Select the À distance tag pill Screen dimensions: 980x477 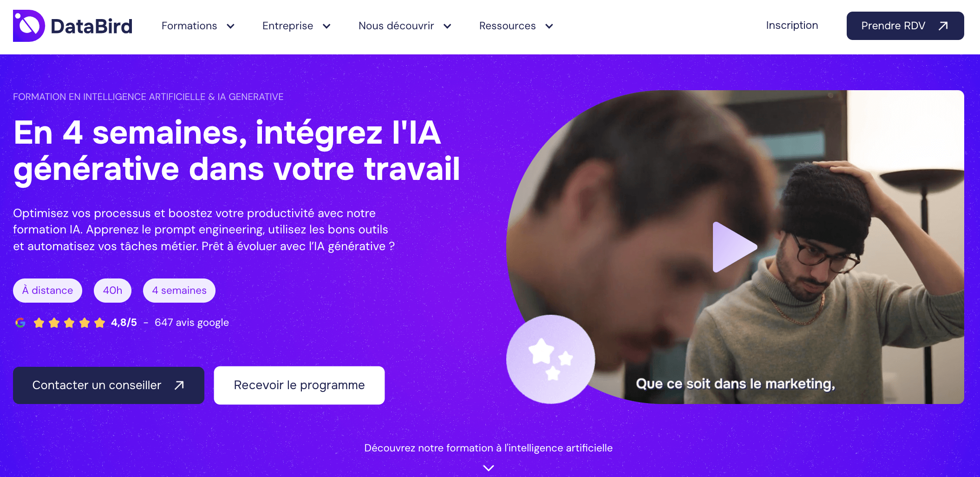(47, 291)
